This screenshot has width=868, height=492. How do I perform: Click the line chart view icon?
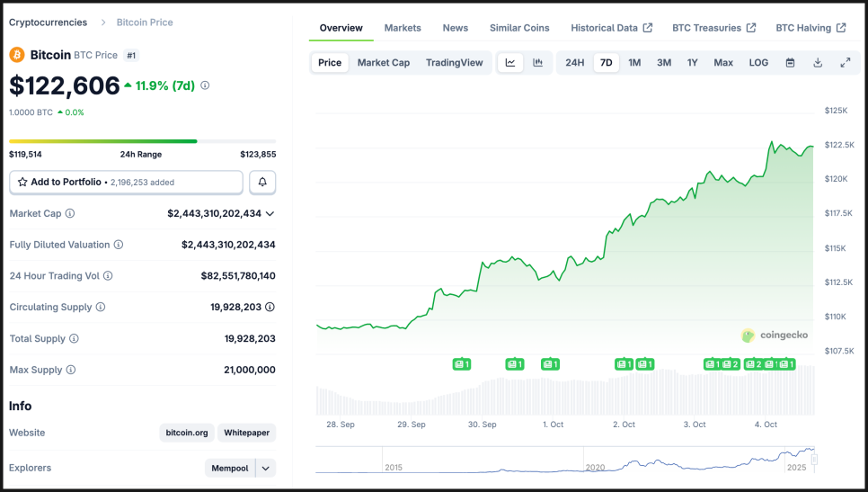(x=510, y=63)
